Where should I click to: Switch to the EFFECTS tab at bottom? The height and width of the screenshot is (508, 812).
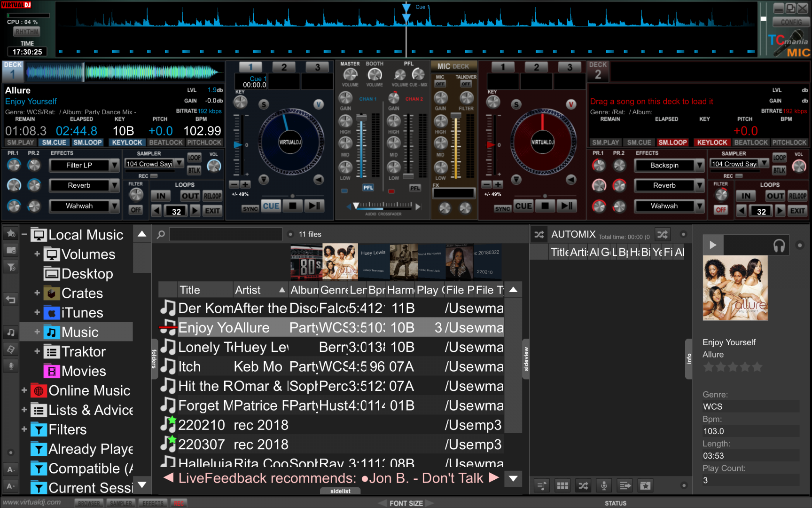153,503
